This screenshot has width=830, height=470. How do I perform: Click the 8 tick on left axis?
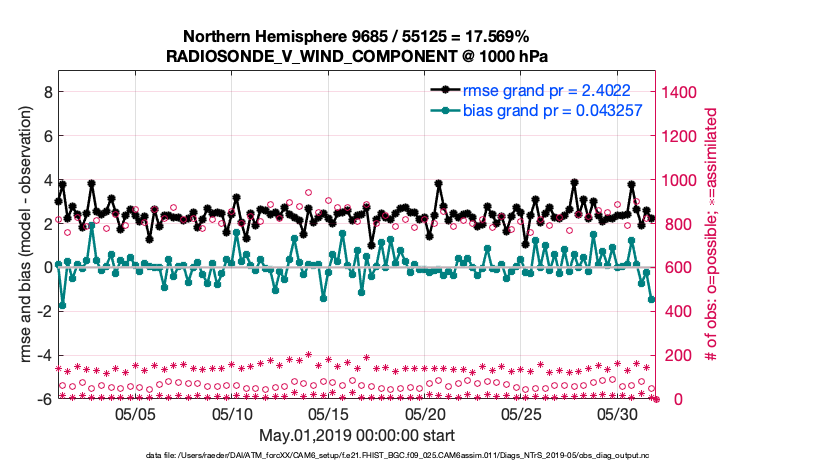(x=46, y=92)
